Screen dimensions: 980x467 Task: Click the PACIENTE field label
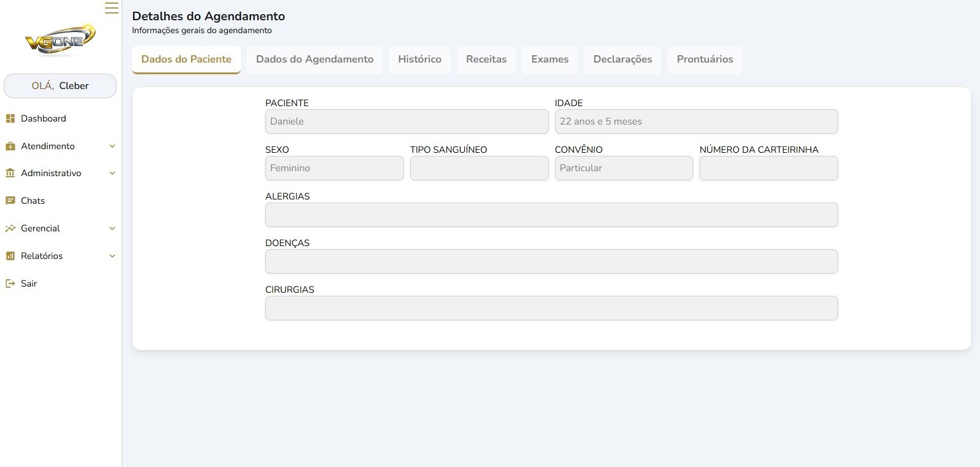(287, 103)
